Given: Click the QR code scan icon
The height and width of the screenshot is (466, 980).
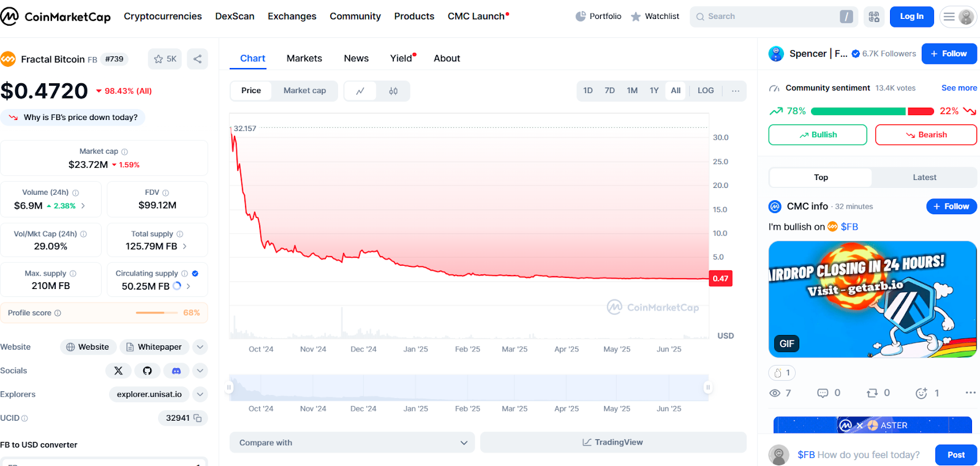Looking at the screenshot, I should (874, 17).
